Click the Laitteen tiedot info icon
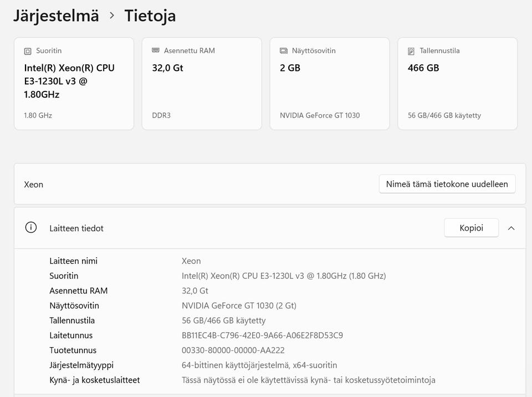 pos(31,227)
